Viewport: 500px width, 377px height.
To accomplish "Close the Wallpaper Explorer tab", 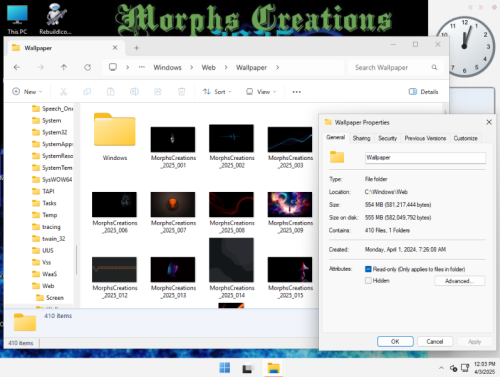I will pyautogui.click(x=115, y=48).
